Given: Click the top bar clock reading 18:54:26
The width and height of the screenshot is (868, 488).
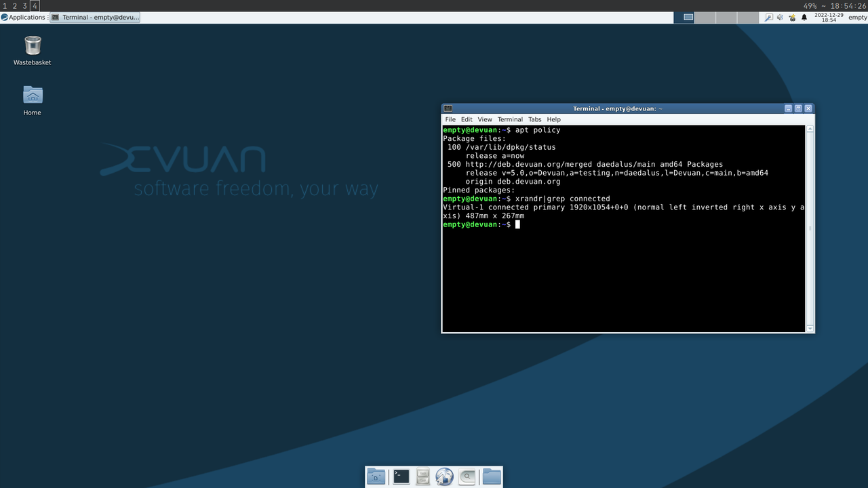Looking at the screenshot, I should tap(848, 6).
